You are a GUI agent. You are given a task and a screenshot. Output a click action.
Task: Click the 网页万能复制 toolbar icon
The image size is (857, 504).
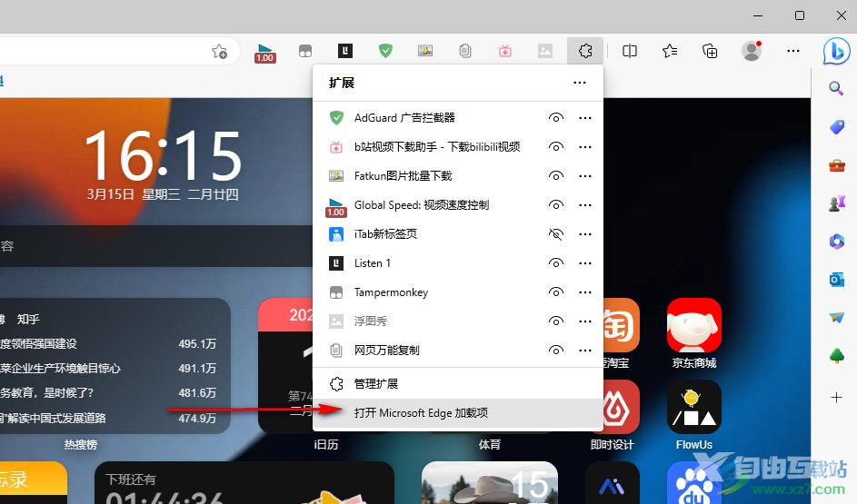(465, 51)
